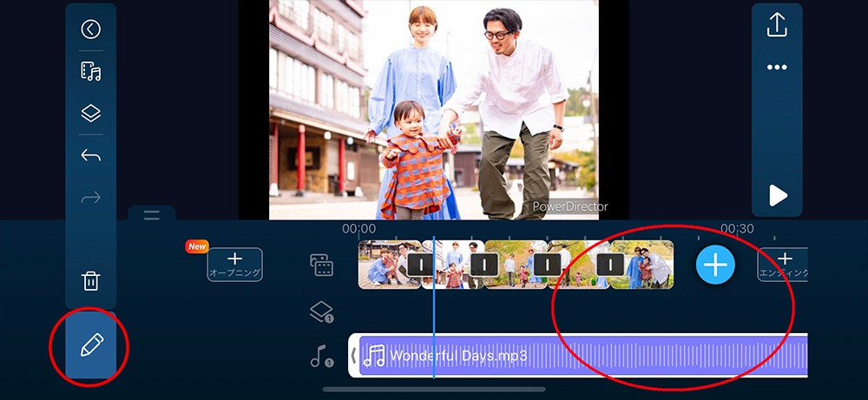
Task: Tap the 00:30 timeline ruler label
Action: click(x=737, y=228)
